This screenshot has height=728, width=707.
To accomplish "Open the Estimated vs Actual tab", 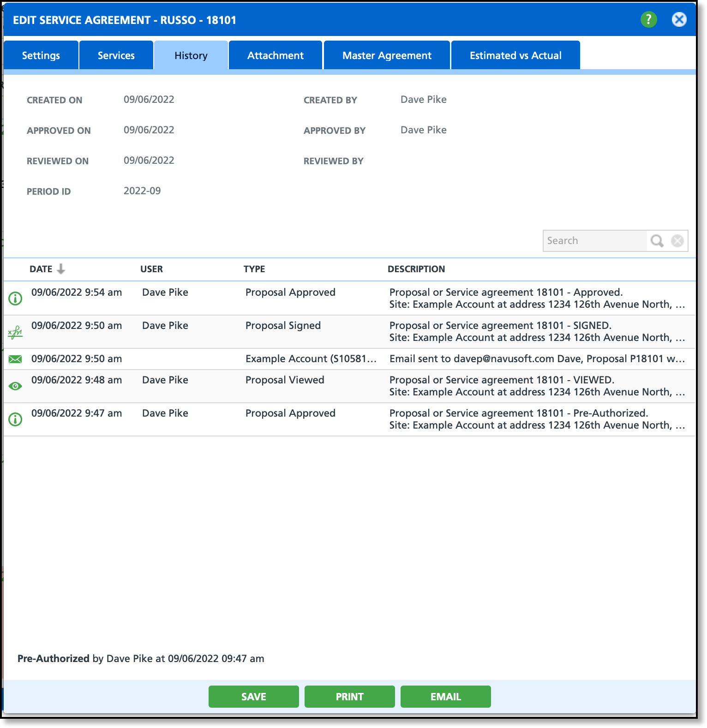I will [515, 55].
